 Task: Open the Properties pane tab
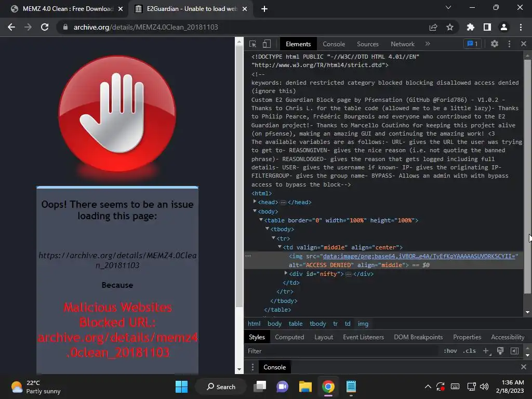coord(467,337)
